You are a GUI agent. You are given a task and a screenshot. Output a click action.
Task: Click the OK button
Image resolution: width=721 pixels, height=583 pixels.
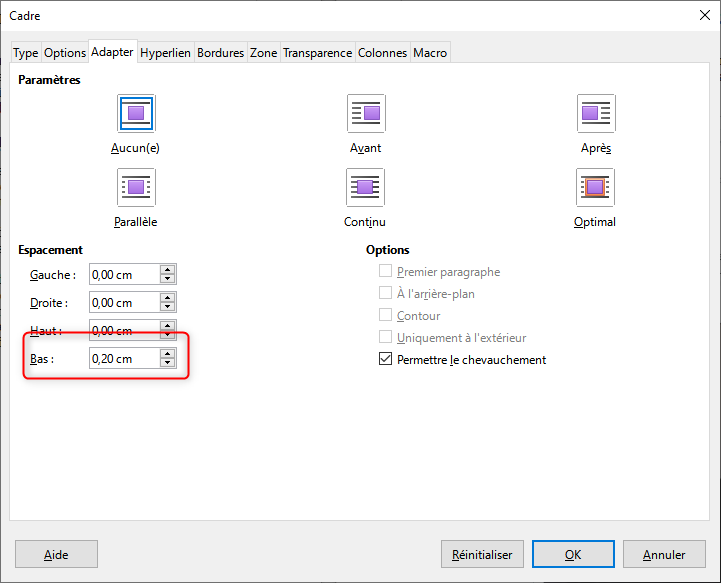573,554
